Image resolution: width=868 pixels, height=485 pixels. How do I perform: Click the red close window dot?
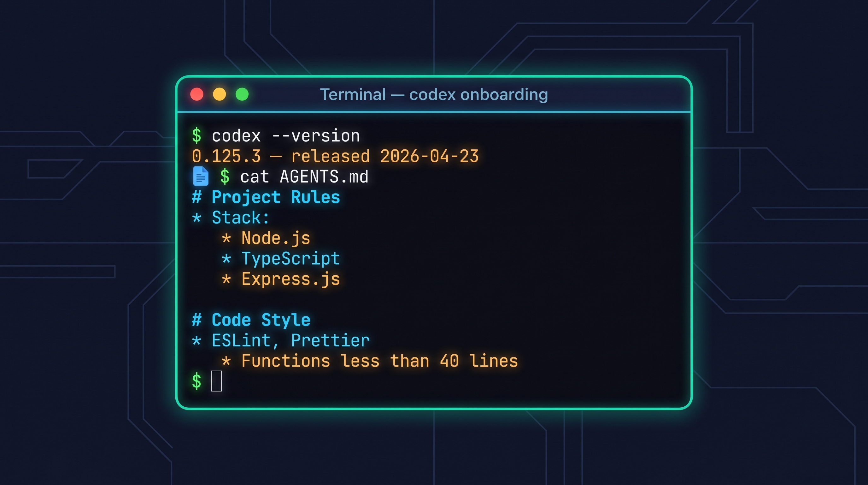tap(197, 94)
